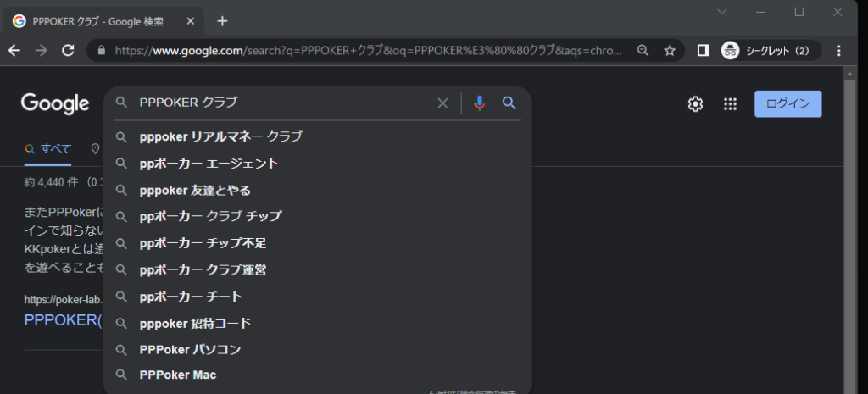This screenshot has height=394, width=868.
Task: Choose suggestion pppoker リアルマネー クラブ
Action: 318,136
